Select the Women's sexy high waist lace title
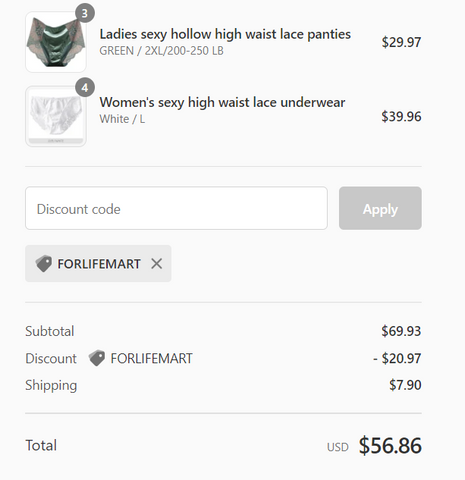 [222, 102]
